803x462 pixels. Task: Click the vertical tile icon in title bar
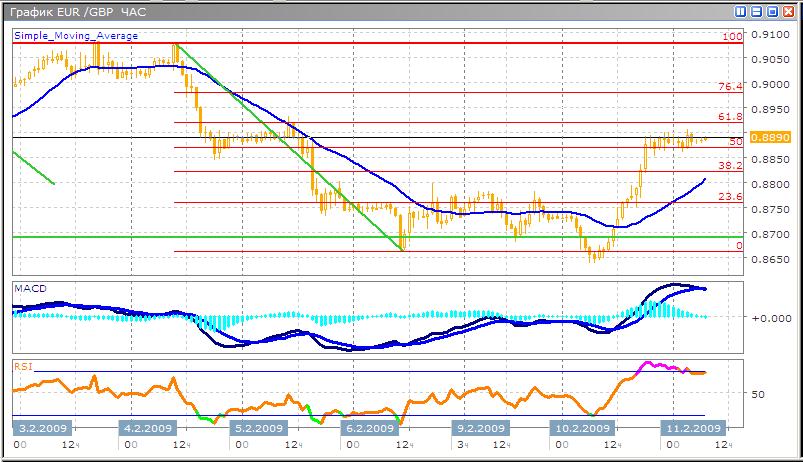741,11
